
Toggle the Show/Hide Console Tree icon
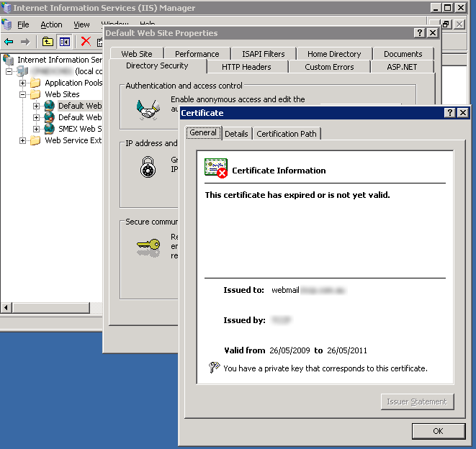point(65,42)
